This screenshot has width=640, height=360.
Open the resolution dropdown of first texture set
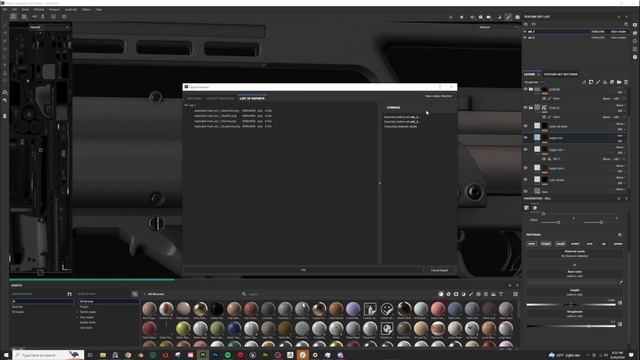coord(598,31)
